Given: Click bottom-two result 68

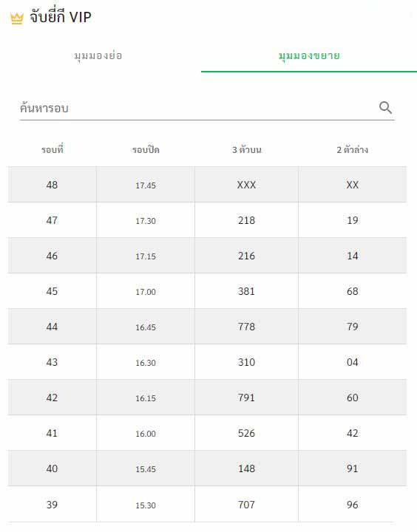Looking at the screenshot, I should (353, 291).
